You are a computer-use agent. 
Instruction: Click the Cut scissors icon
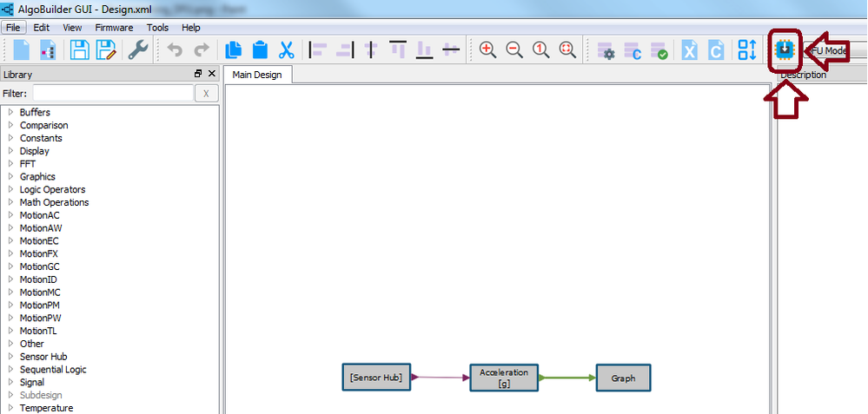(x=286, y=50)
